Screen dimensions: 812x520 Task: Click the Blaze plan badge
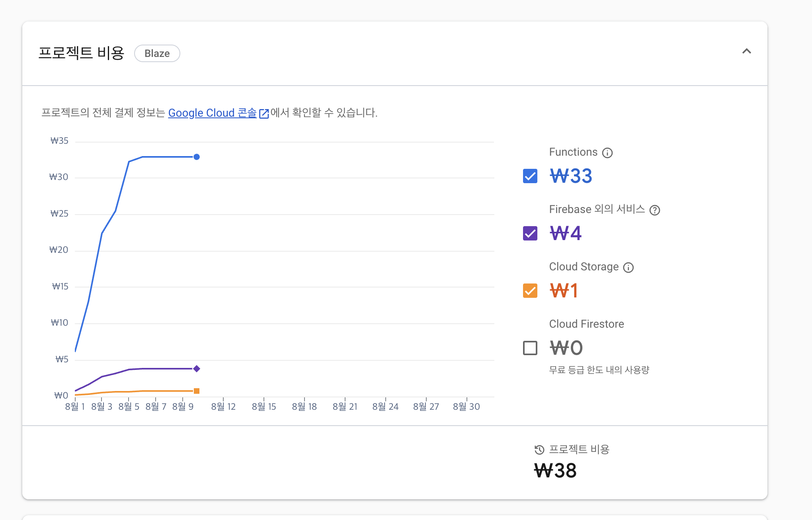pyautogui.click(x=157, y=53)
